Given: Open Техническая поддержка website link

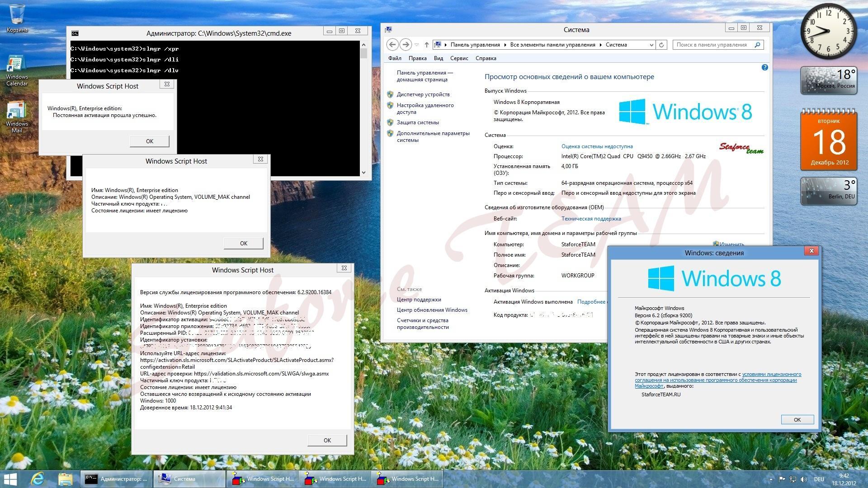Looking at the screenshot, I should pyautogui.click(x=591, y=219).
